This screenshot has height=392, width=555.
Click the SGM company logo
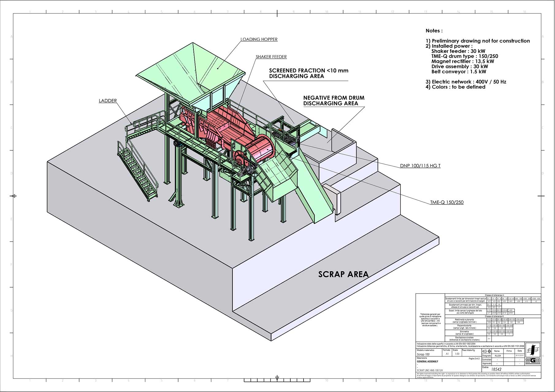[533, 354]
